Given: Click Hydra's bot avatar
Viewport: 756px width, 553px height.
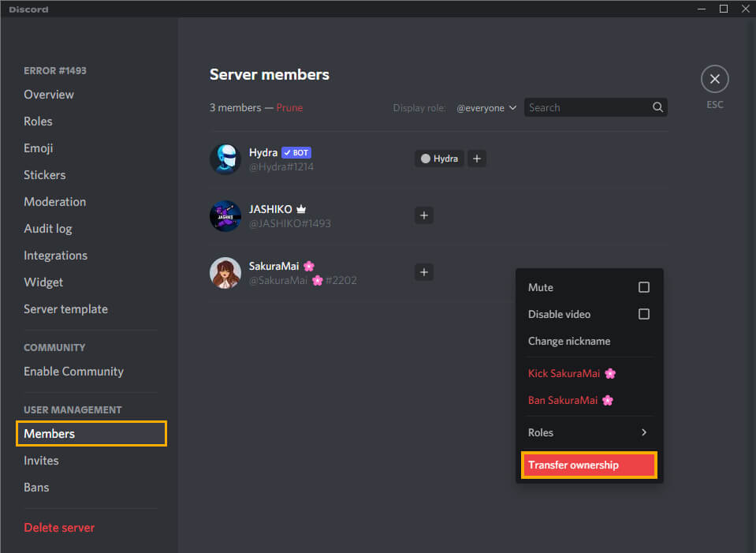Looking at the screenshot, I should [225, 159].
